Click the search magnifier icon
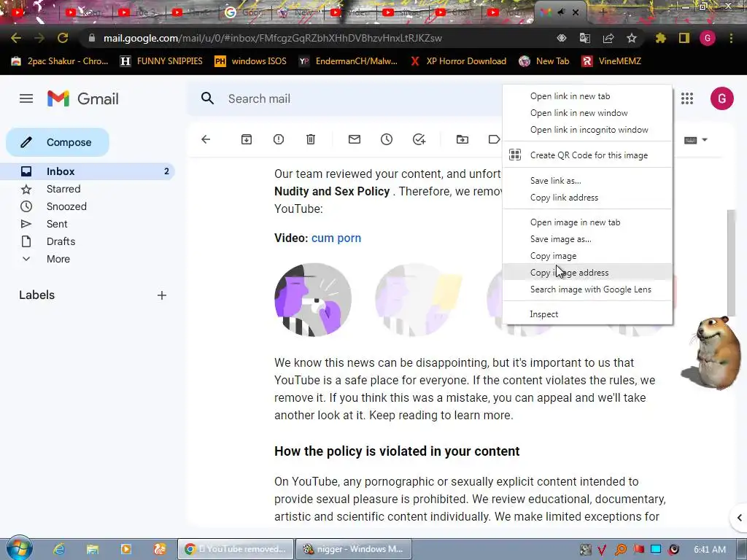 pos(207,98)
